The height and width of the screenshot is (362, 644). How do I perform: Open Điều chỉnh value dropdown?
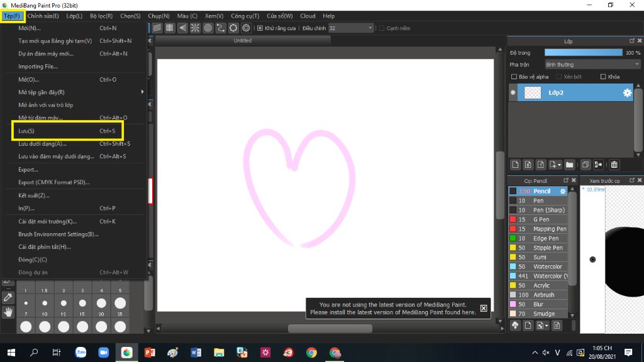click(x=370, y=28)
